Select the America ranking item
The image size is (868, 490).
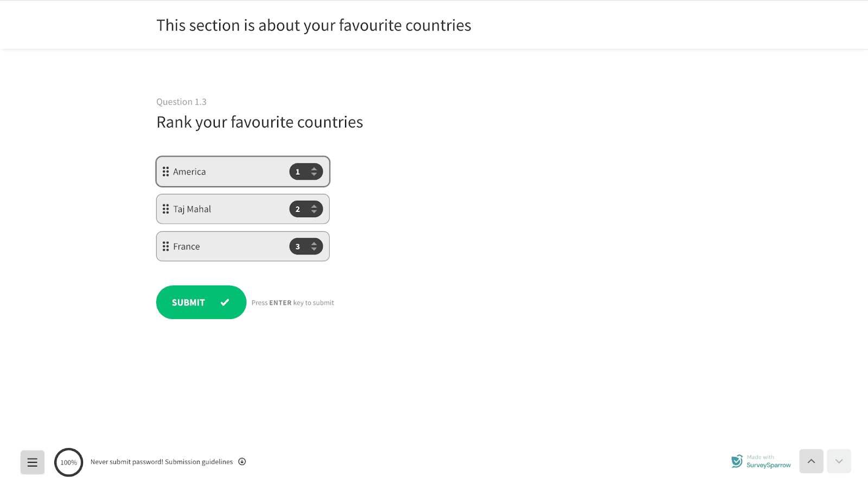pyautogui.click(x=228, y=171)
